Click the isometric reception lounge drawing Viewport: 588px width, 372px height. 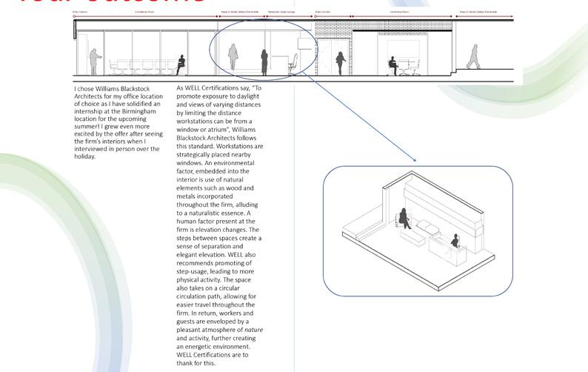point(418,231)
